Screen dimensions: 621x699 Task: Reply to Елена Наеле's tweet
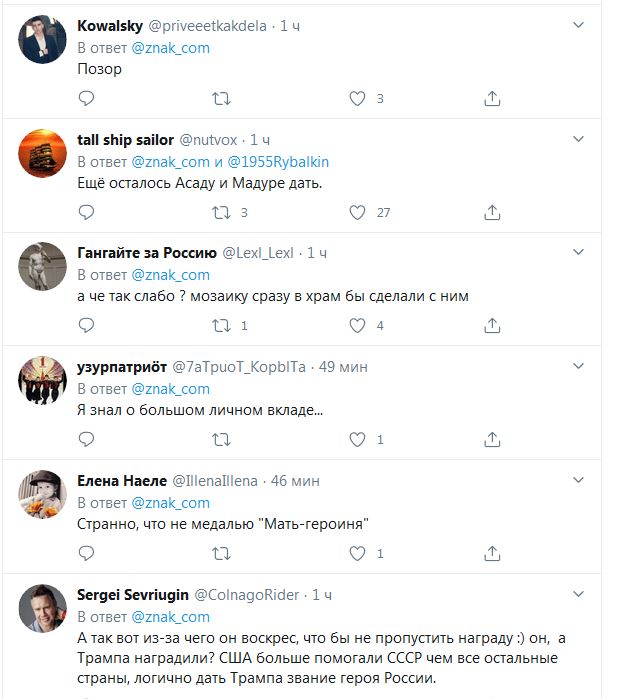pyautogui.click(x=86, y=554)
